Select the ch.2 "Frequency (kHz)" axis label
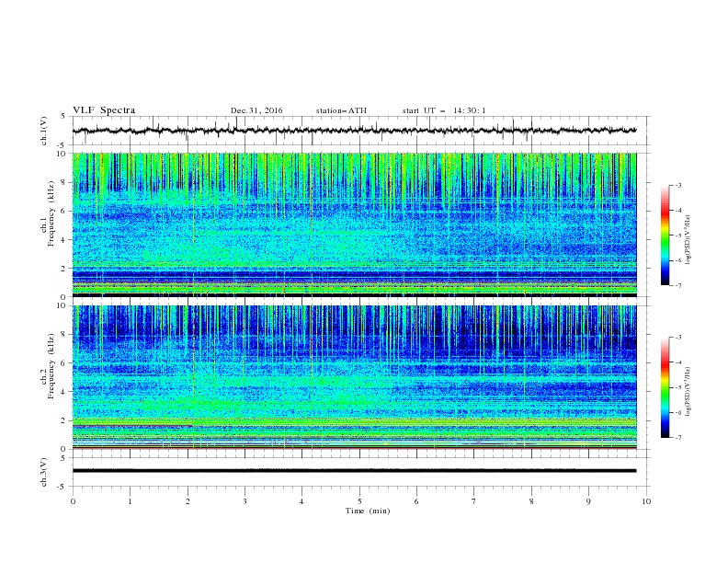The width and height of the screenshot is (728, 563). (51, 366)
